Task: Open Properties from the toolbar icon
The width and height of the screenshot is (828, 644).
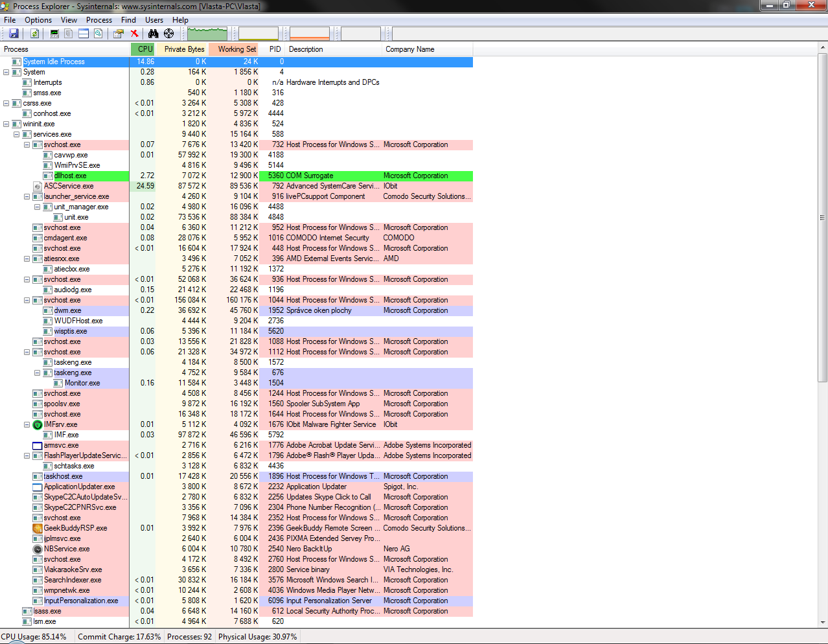Action: pyautogui.click(x=119, y=34)
